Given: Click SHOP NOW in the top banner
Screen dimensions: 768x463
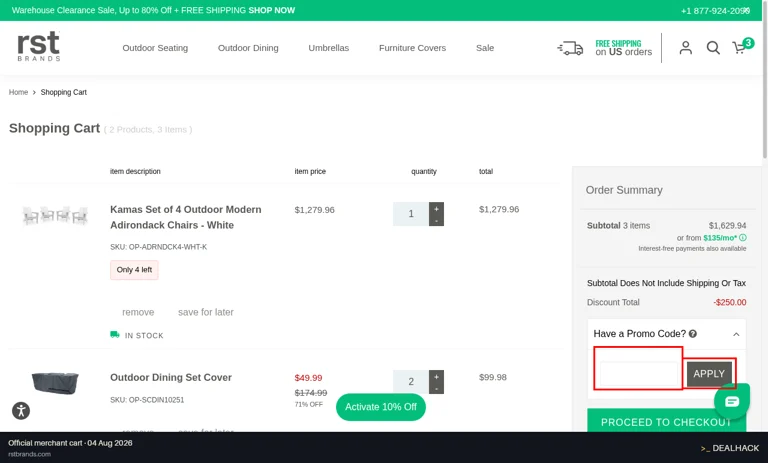Looking at the screenshot, I should point(271,10).
